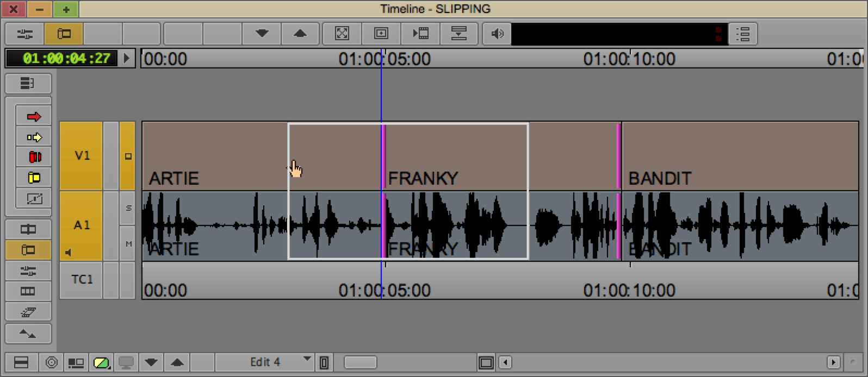Toggle the green/yellow dissolve icon in the bottom bar
Image resolution: width=868 pixels, height=377 pixels.
coord(102,362)
